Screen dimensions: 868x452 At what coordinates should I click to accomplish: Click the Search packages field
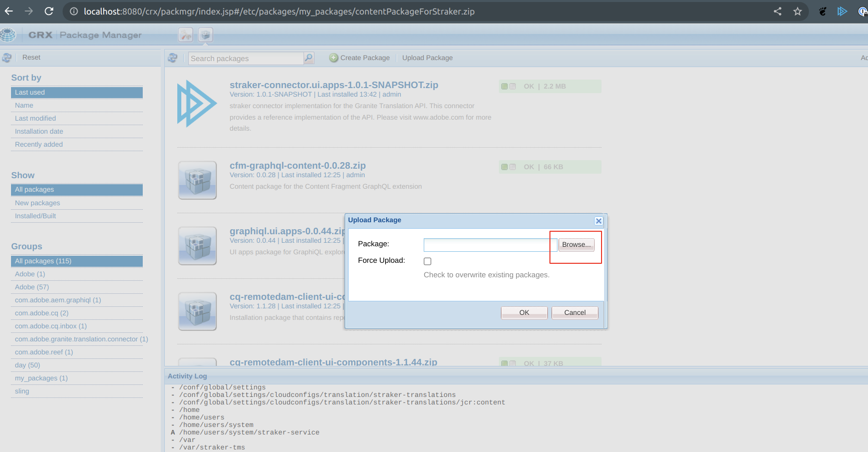click(246, 59)
